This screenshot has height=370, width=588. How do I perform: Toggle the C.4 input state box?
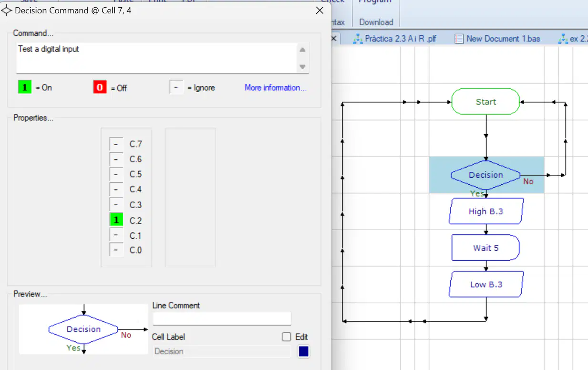(x=116, y=190)
